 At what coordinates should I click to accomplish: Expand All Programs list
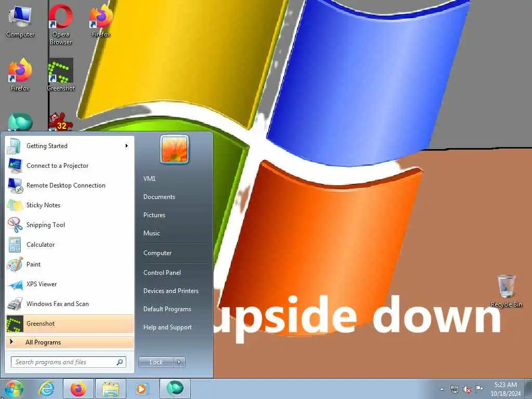[70, 342]
